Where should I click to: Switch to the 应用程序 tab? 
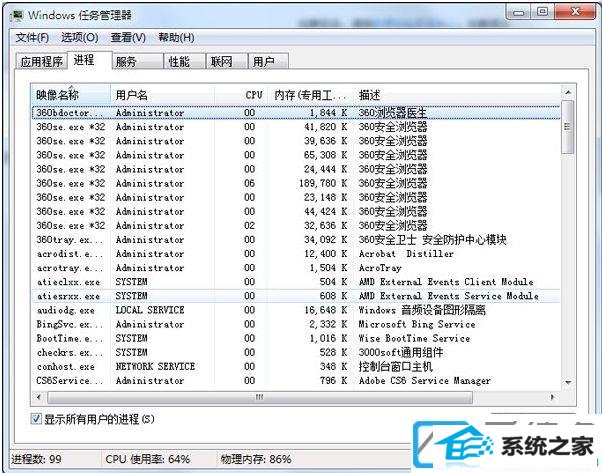tap(41, 61)
